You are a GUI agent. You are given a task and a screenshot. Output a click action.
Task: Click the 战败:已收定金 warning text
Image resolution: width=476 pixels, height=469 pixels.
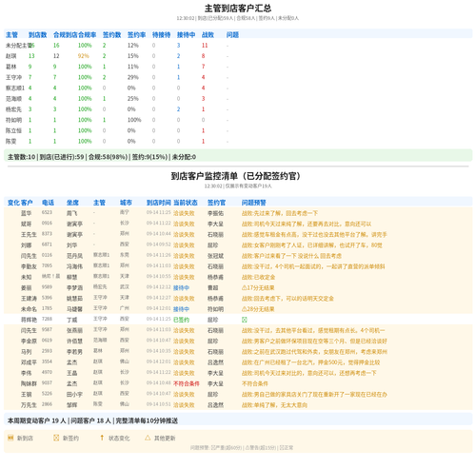coord(258,277)
